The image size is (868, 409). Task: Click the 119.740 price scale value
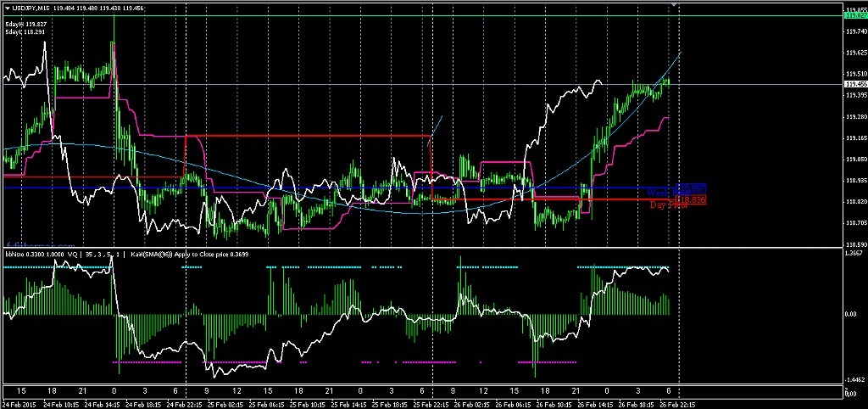click(856, 33)
